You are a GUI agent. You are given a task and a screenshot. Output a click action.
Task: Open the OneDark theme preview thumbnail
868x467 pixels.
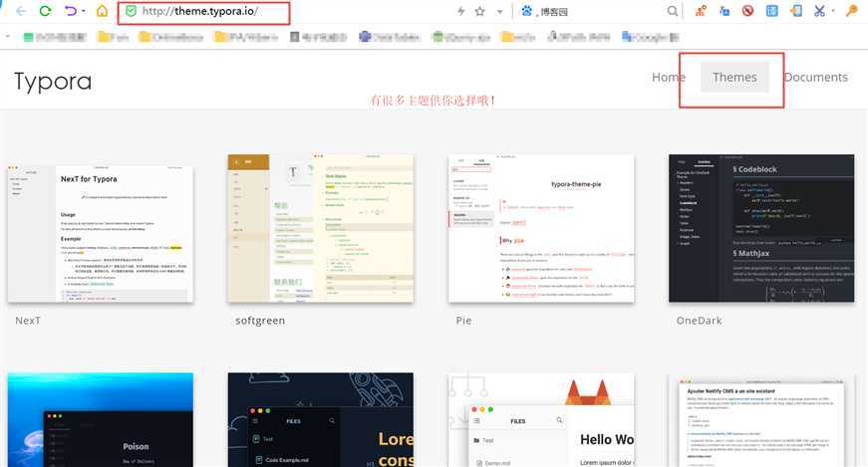(761, 228)
